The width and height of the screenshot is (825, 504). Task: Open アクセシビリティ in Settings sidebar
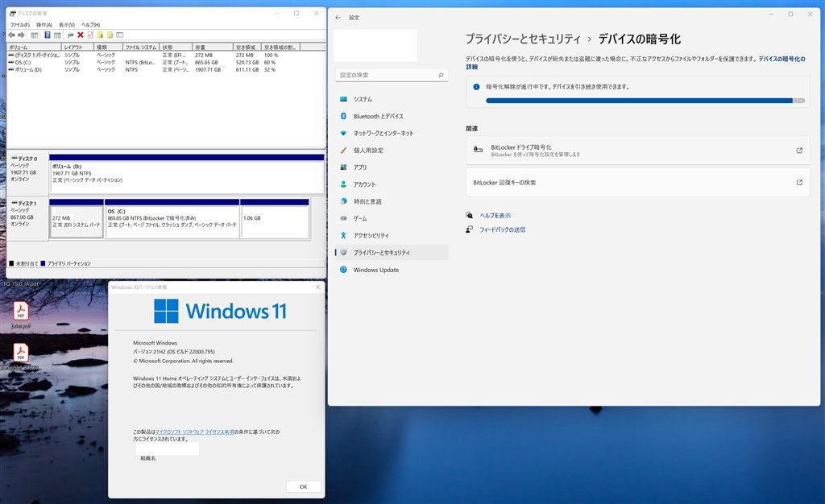[x=392, y=235]
